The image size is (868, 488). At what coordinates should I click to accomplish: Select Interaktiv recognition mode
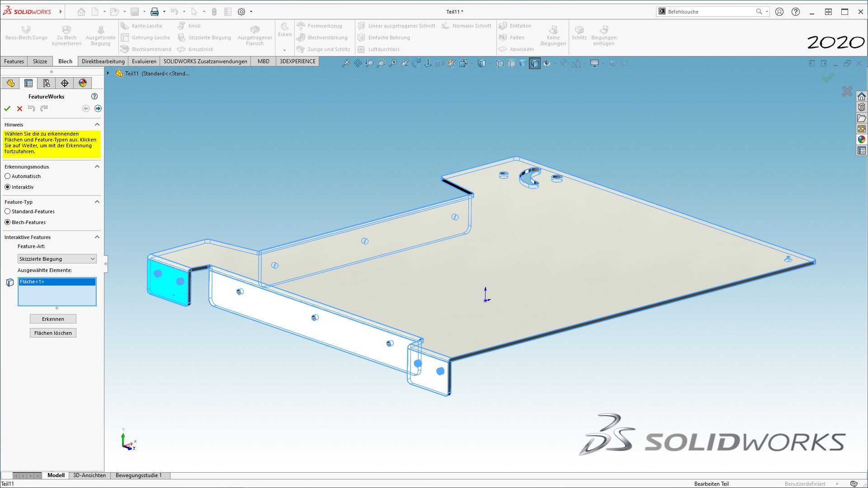tap(8, 187)
